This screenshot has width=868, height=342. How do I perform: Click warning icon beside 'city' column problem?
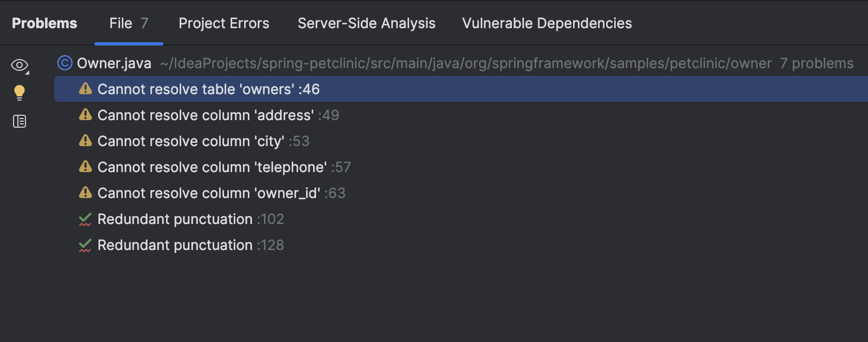[86, 141]
